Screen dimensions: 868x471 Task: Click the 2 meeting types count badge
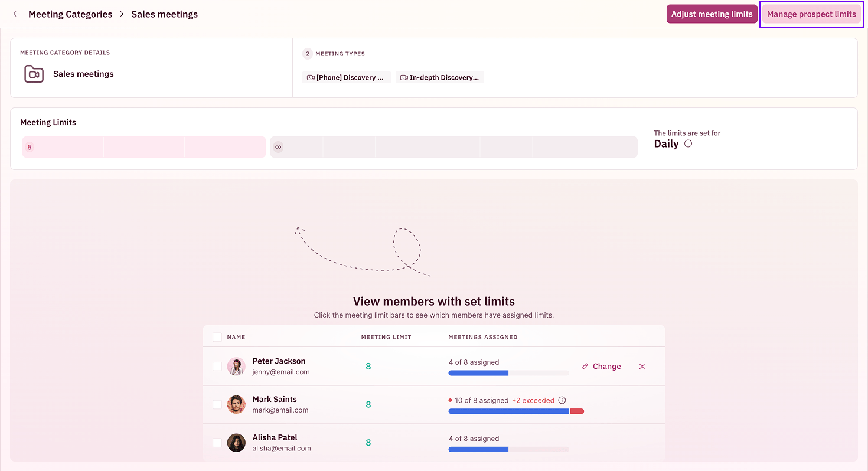307,54
